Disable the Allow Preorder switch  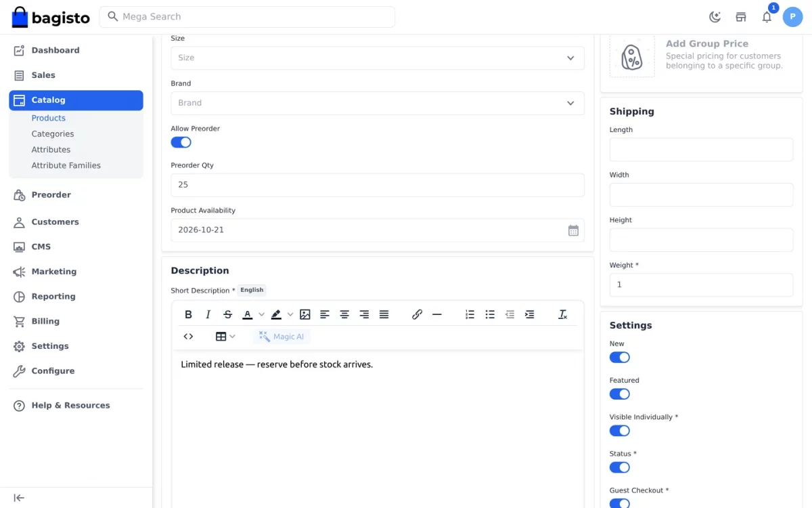tap(181, 142)
